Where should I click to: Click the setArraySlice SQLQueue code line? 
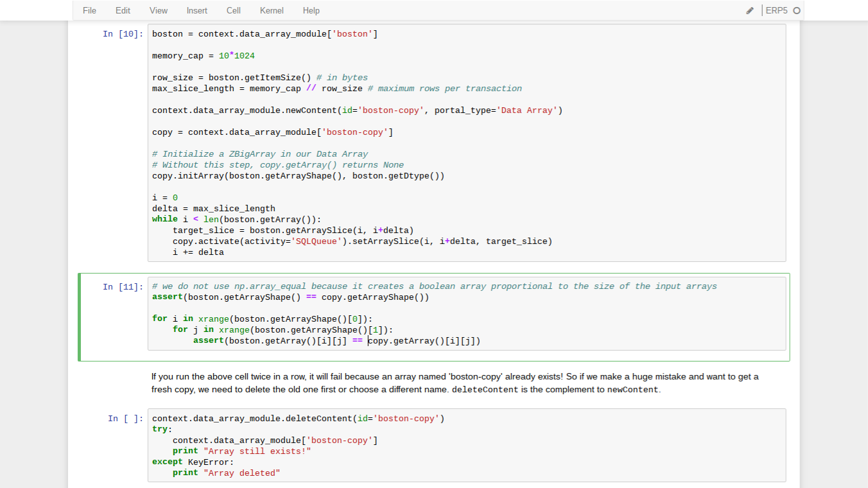(363, 241)
